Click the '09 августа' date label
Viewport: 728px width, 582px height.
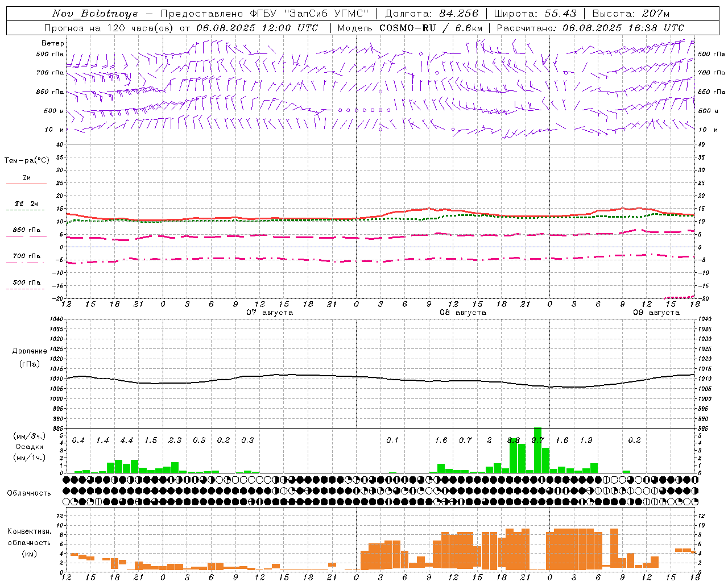(x=656, y=313)
